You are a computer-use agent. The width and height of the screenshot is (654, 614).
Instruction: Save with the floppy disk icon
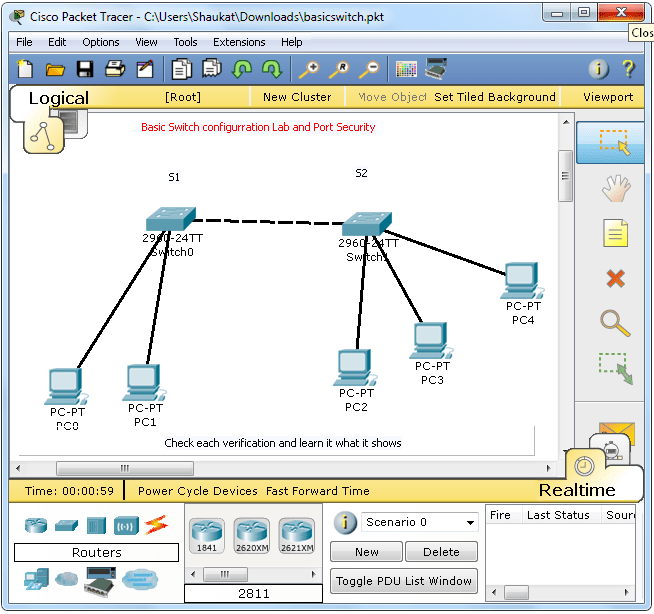tap(85, 69)
